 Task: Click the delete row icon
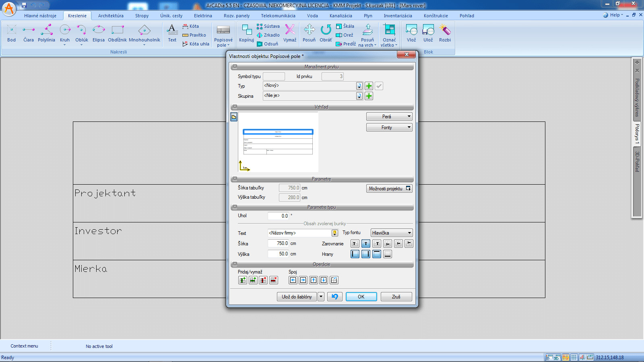(274, 280)
